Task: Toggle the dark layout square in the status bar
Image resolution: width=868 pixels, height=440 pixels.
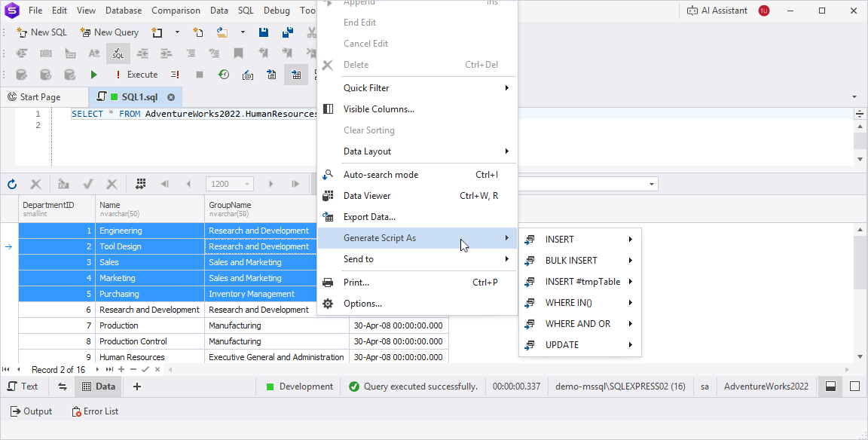Action: 830,386
